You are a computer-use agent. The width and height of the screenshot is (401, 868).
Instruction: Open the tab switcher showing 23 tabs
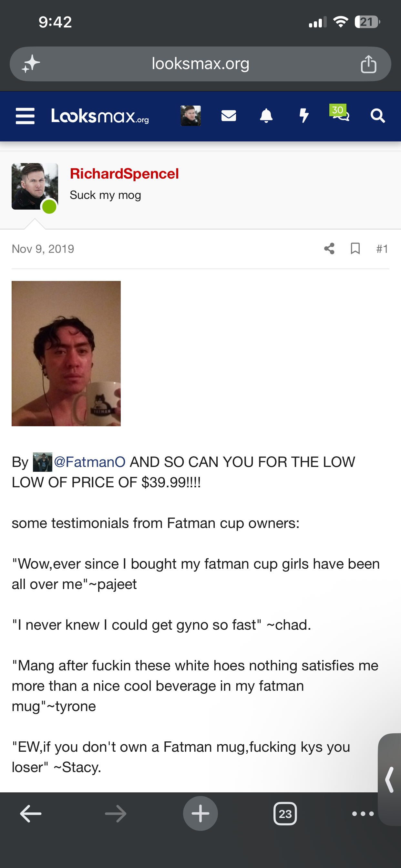285,814
